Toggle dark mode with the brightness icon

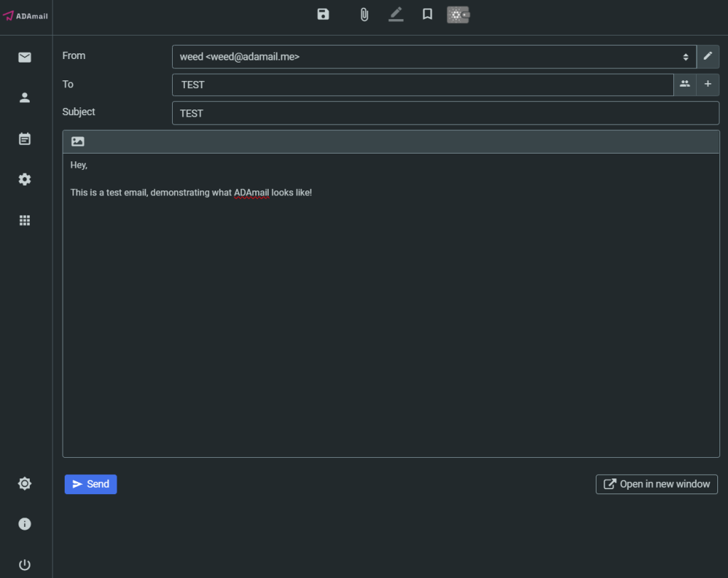[x=25, y=483]
